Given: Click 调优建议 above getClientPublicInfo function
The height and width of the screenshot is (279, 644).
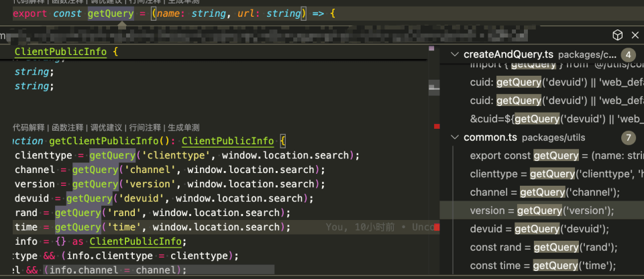Looking at the screenshot, I should point(106,127).
